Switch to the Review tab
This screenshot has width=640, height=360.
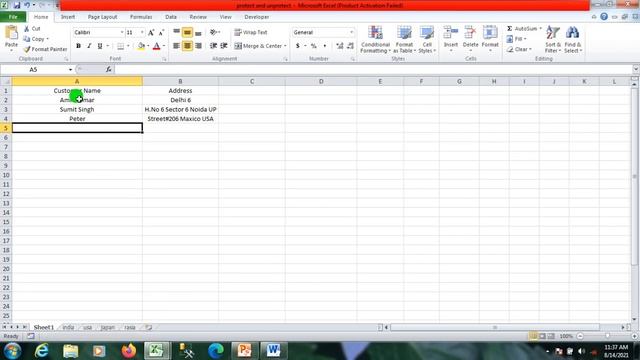[198, 17]
